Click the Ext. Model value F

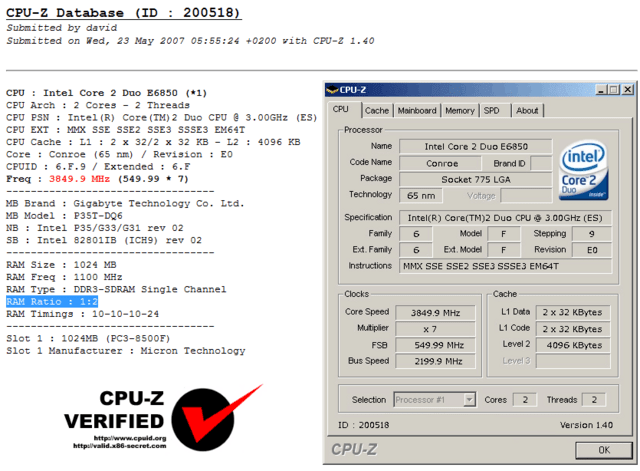(x=503, y=250)
